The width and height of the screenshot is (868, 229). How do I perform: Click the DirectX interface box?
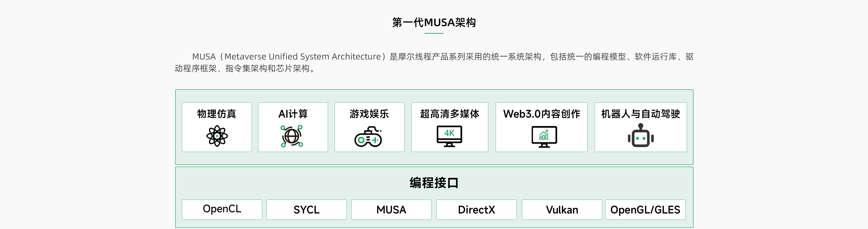[x=476, y=210]
